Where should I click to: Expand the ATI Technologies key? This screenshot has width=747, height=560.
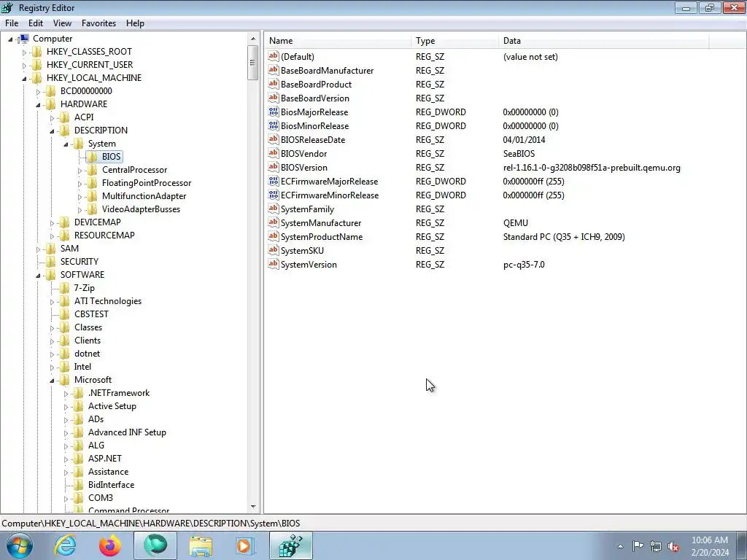pyautogui.click(x=52, y=301)
